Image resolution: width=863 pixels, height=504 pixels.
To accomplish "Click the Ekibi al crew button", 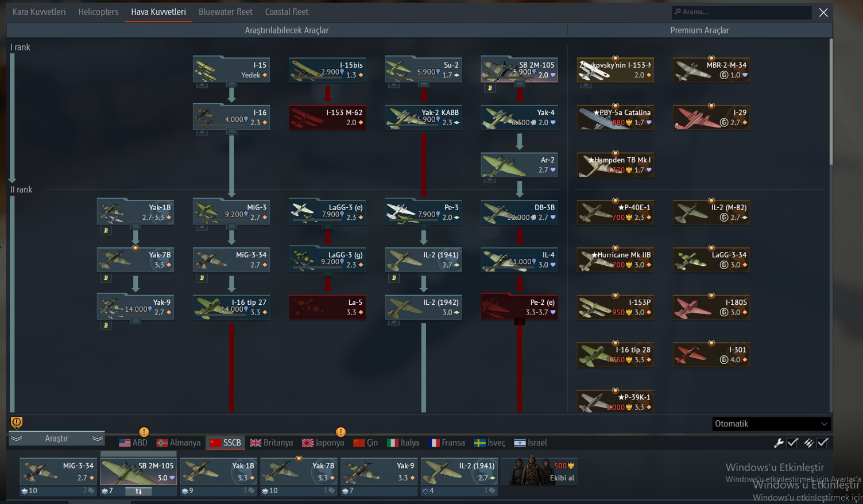I will tap(540, 471).
